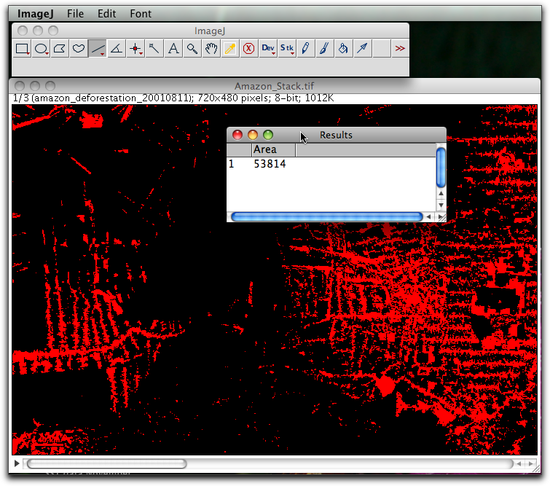
Task: Select the Point tool
Action: (x=135, y=48)
